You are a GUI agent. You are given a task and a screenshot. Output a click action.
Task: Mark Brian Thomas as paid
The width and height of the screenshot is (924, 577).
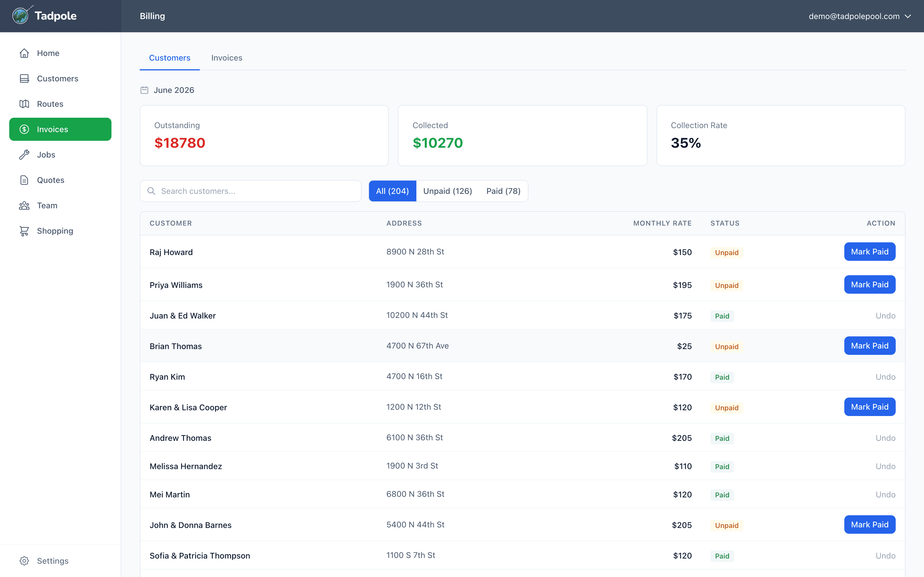tap(869, 346)
